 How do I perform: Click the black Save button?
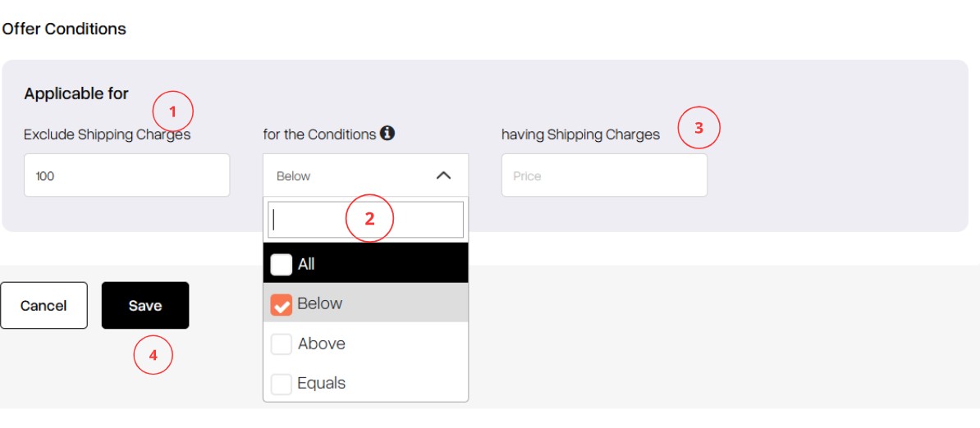(x=145, y=306)
